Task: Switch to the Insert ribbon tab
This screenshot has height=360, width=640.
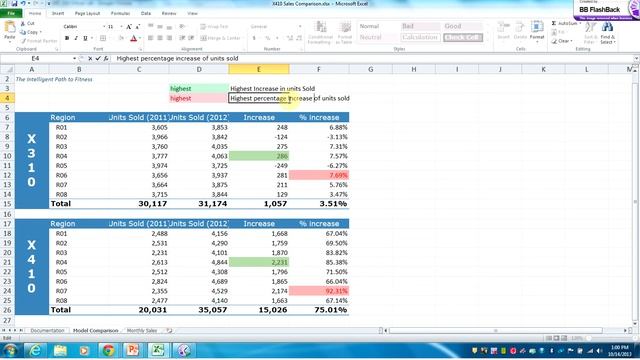Action: click(x=58, y=13)
